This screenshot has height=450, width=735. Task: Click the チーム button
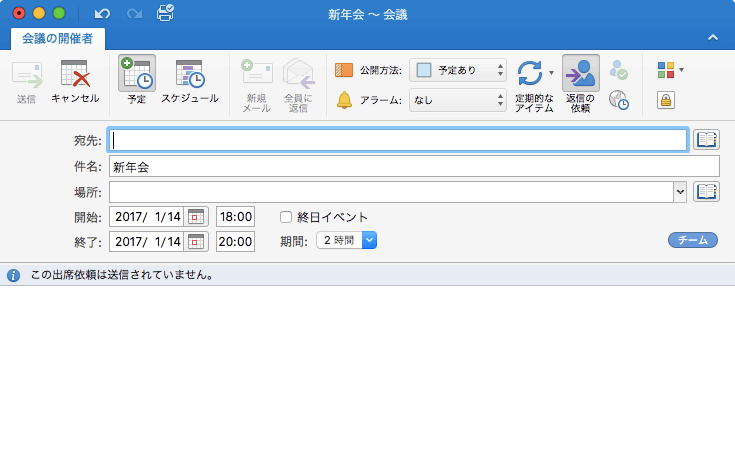693,240
